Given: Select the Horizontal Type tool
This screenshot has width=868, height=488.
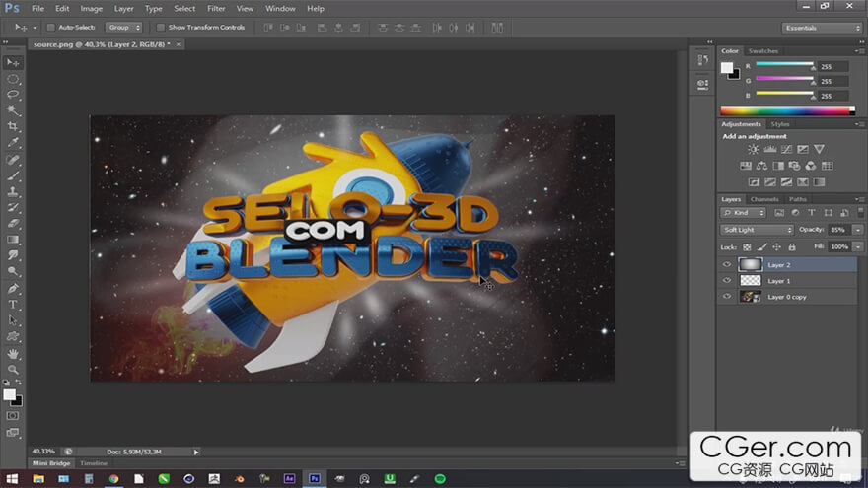Looking at the screenshot, I should pyautogui.click(x=13, y=305).
